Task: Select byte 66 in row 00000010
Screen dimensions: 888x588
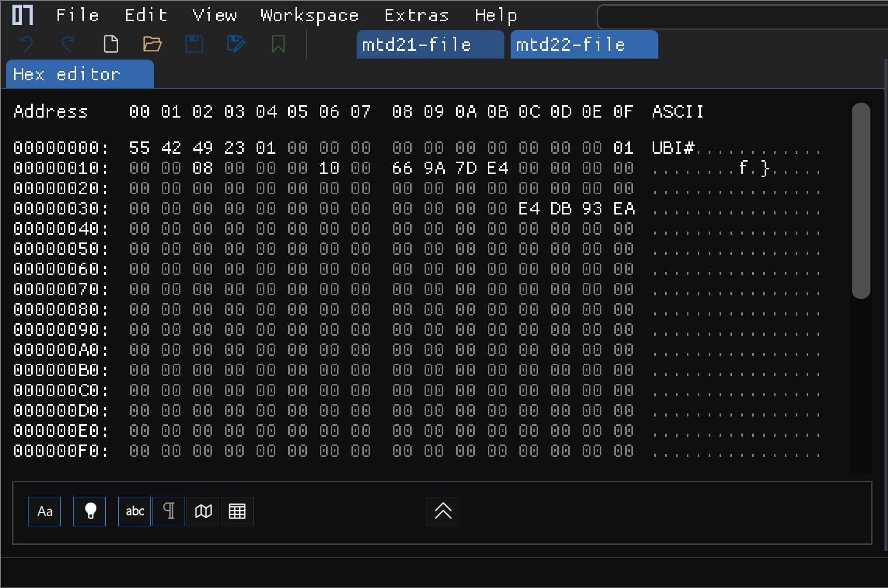Action: (402, 168)
